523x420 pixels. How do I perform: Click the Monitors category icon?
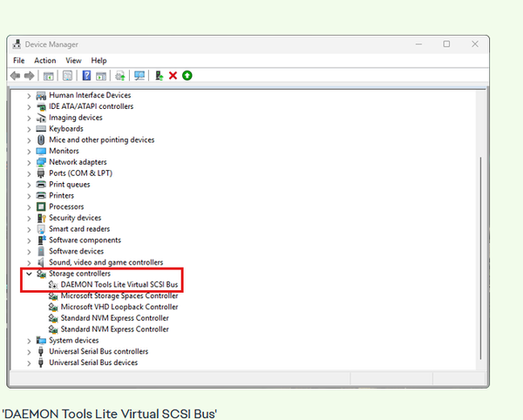point(41,151)
